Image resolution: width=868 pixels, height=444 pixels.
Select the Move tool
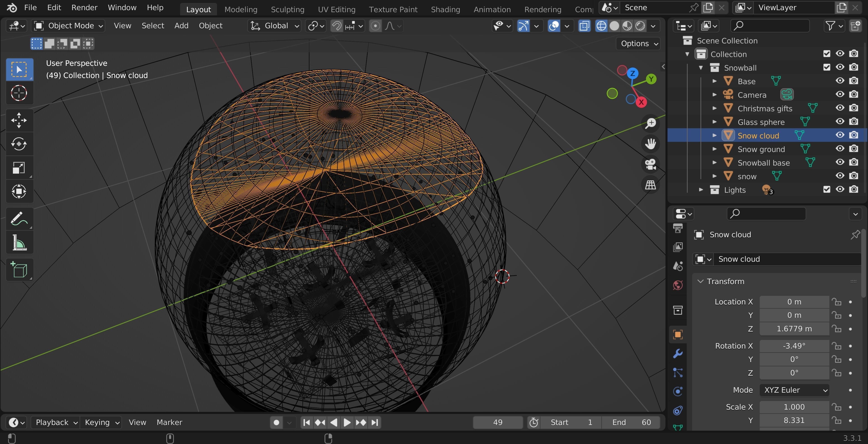19,120
